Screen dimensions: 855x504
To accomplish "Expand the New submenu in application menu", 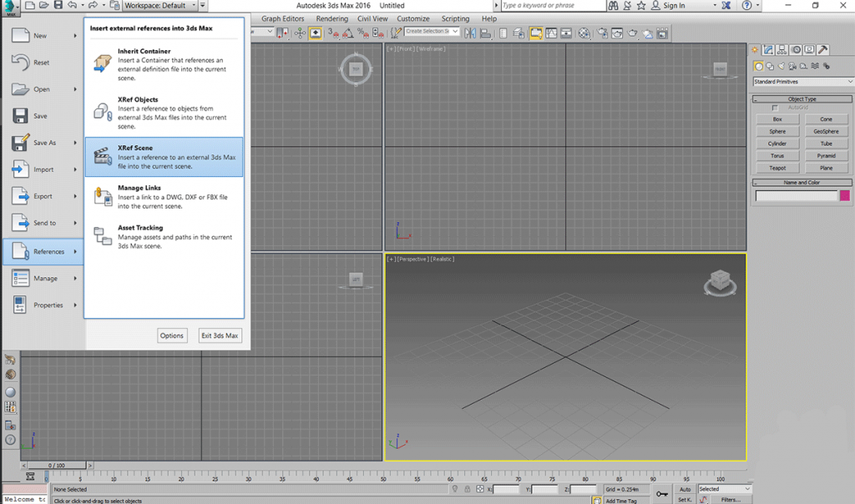I will point(75,36).
